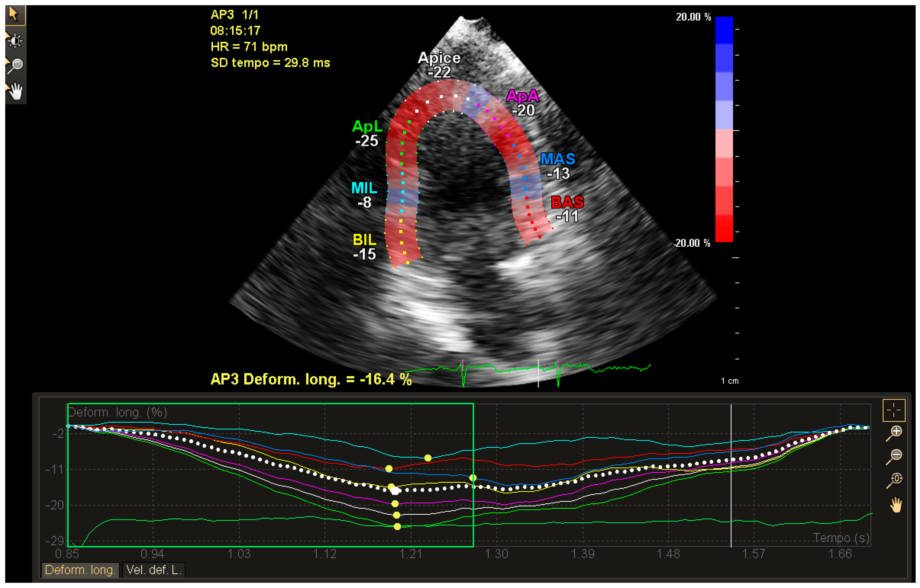Image resolution: width=920 pixels, height=588 pixels.
Task: Switch to the Deform. long. tab
Action: coord(80,570)
